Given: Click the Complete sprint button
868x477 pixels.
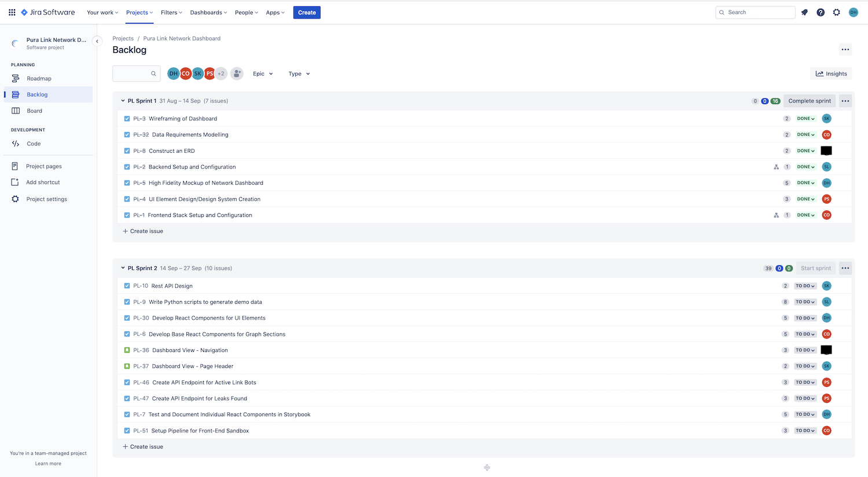Looking at the screenshot, I should click(x=809, y=100).
